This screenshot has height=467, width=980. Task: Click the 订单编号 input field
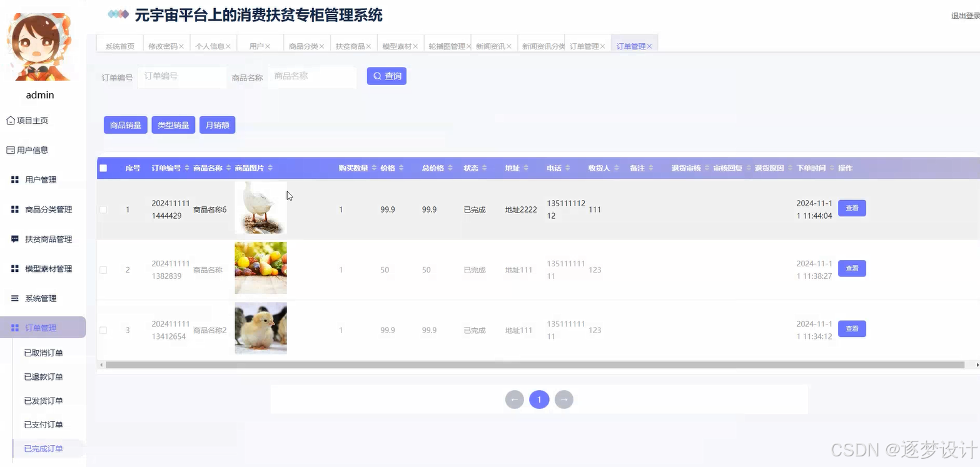click(x=182, y=76)
